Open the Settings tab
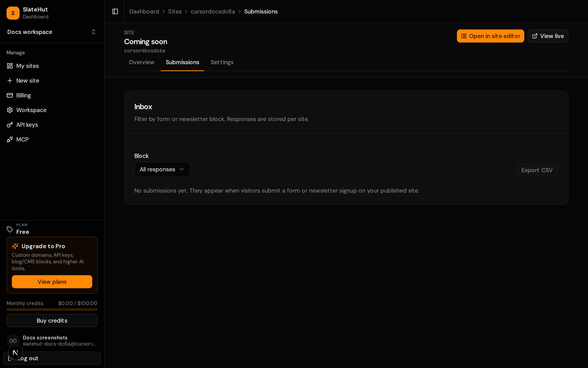This screenshot has height=368, width=588. click(222, 62)
